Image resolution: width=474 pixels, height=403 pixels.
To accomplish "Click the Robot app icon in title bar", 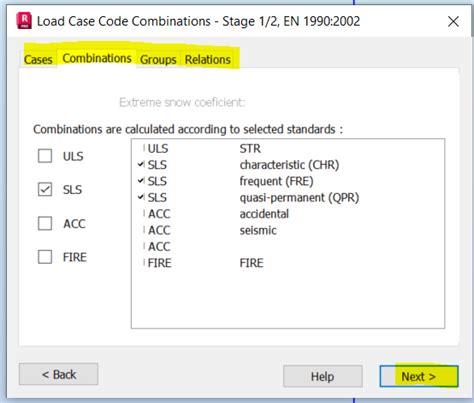I will pos(24,21).
